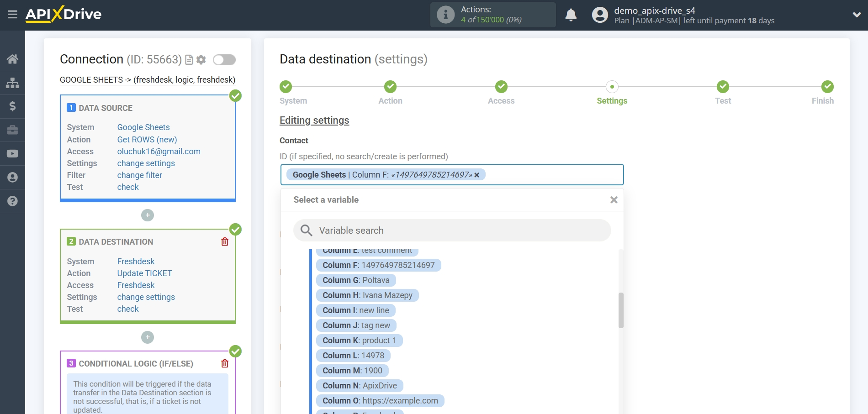Click the user avatar icon
This screenshot has width=868, height=414.
coord(600,15)
